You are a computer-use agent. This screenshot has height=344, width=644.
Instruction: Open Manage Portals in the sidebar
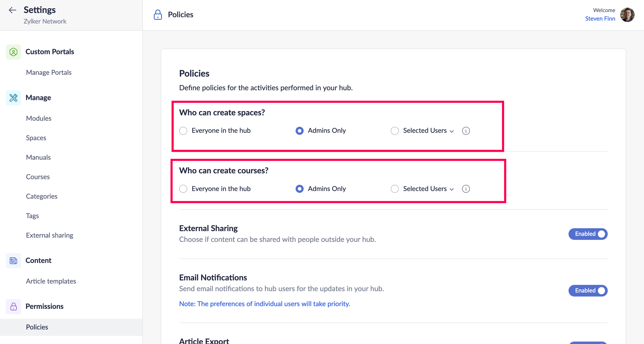(49, 73)
